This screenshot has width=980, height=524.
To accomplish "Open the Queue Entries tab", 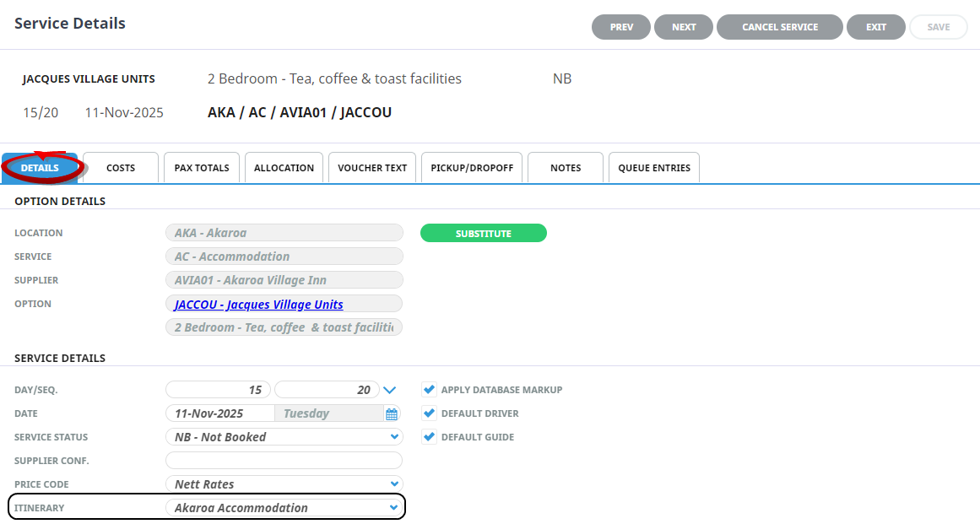I will [654, 167].
